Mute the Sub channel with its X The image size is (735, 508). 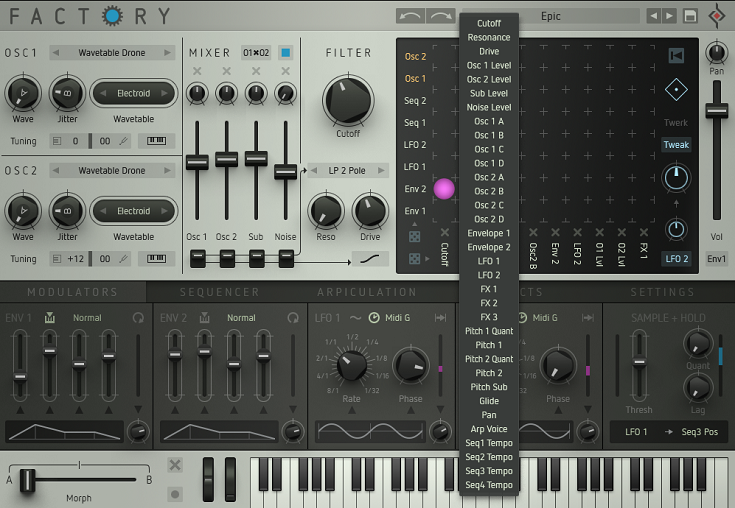(256, 71)
